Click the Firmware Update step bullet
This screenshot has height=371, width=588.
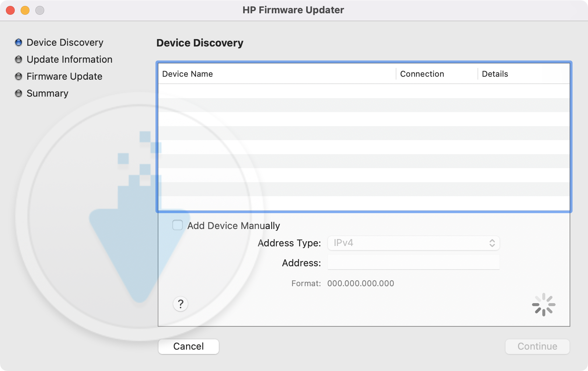pos(18,76)
